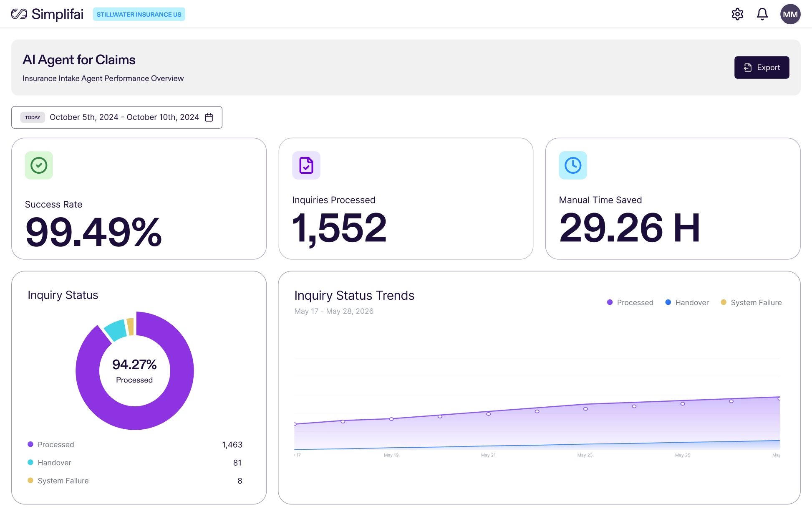Image resolution: width=812 pixels, height=522 pixels.
Task: Open the October 5th–10th date range text
Action: 124,117
